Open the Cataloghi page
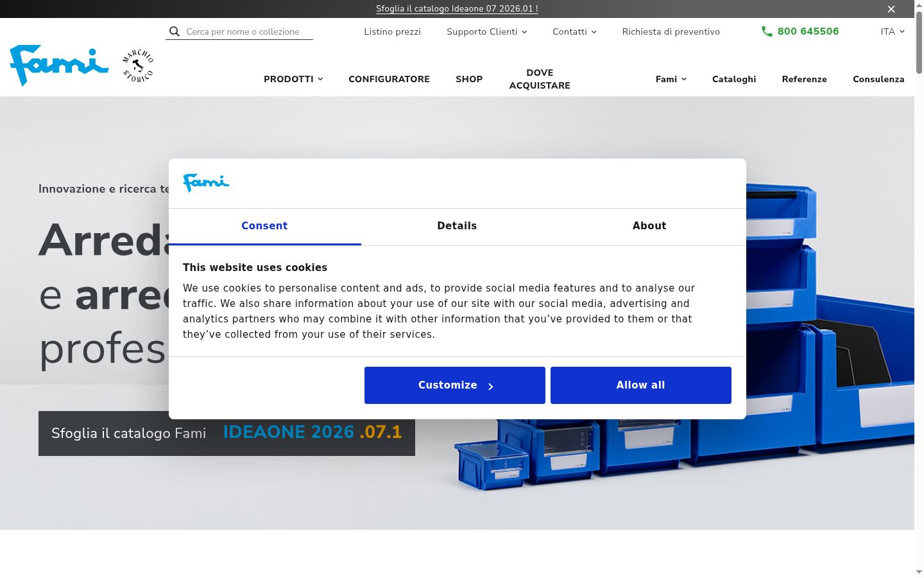 (734, 79)
